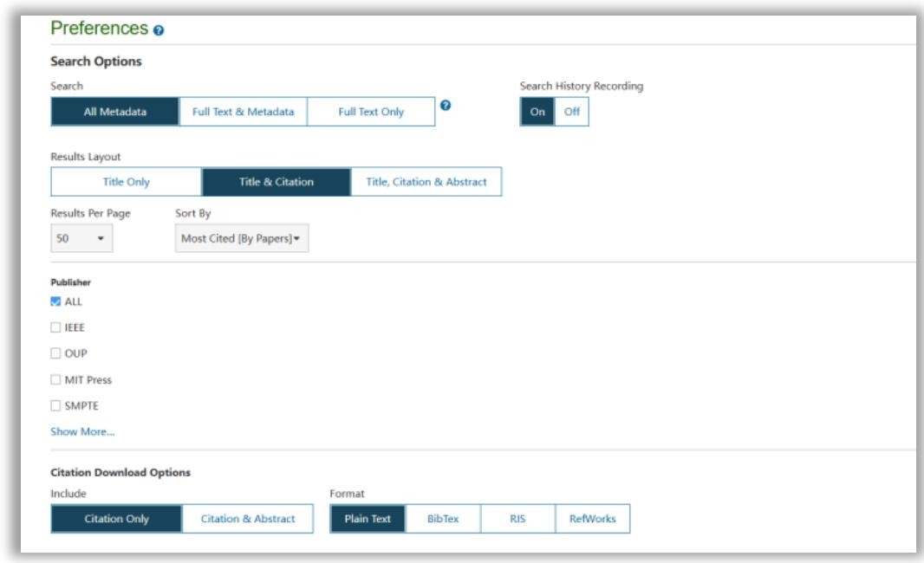Select RefWorks citation format
The width and height of the screenshot is (924, 563).
point(592,519)
